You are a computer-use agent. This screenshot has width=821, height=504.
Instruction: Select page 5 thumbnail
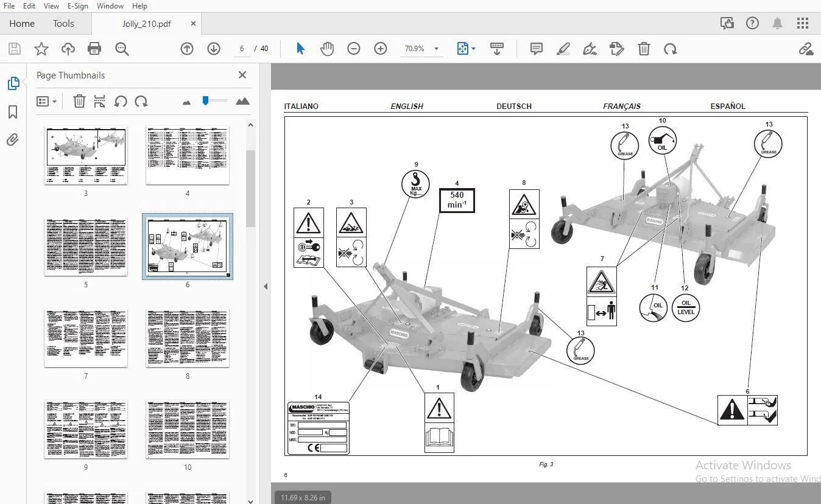(86, 247)
